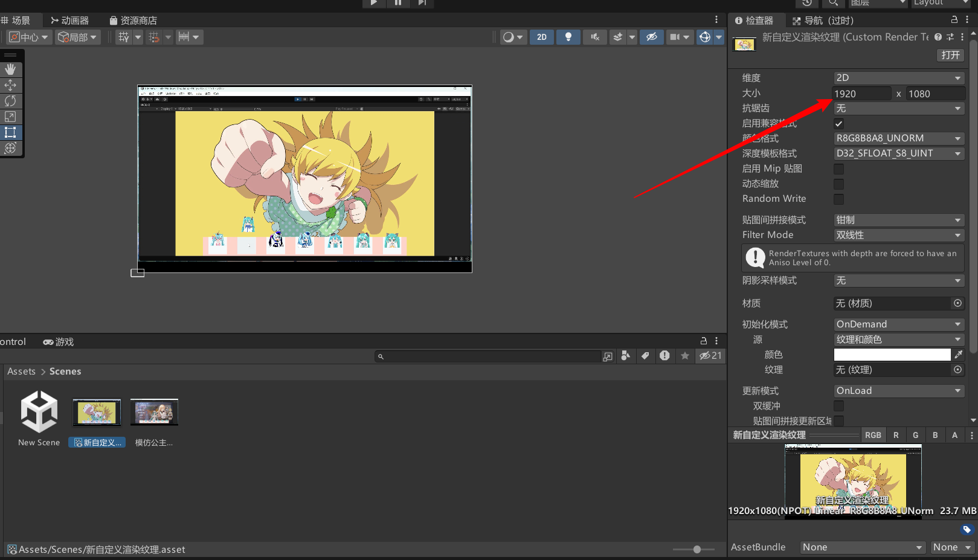Image resolution: width=978 pixels, height=560 pixels.
Task: Open 局部 handle rotation dropdown
Action: point(77,37)
